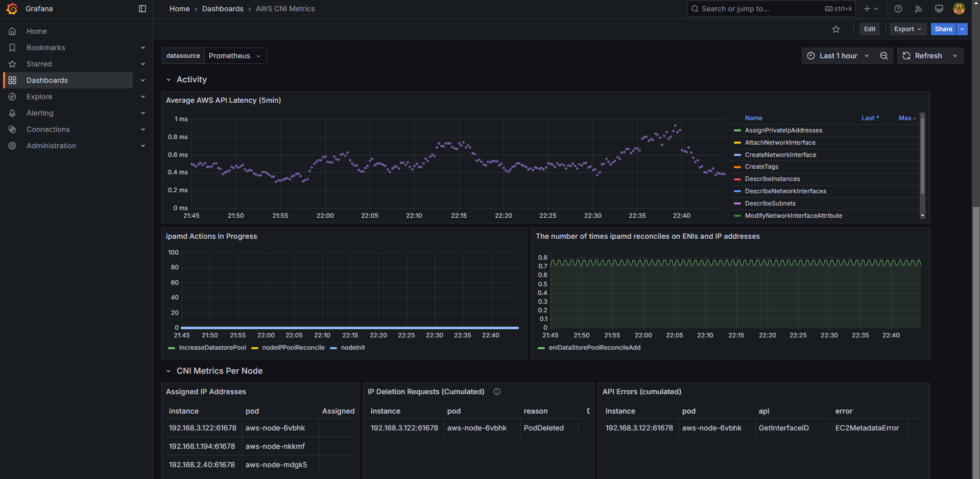Screen dimensions: 980x479
Task: Open Alerting in sidebar menu
Action: tap(40, 113)
